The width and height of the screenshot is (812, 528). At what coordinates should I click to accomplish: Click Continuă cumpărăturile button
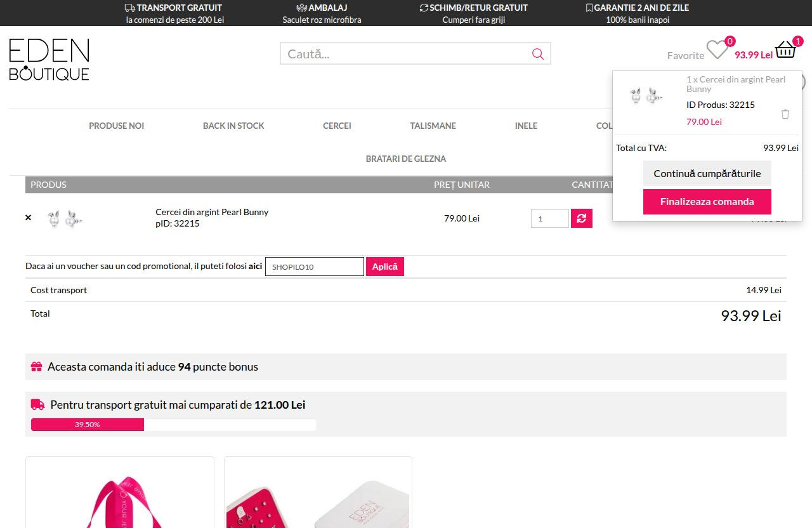(707, 173)
